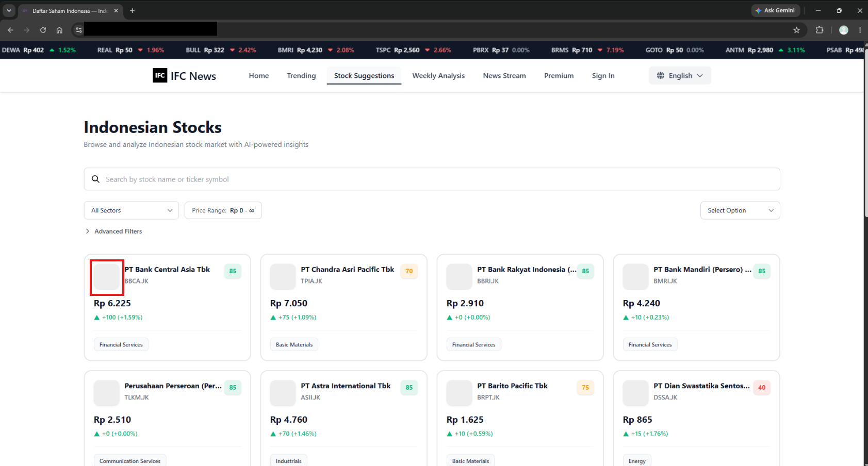Screen dimensions: 868x466
Task: Click the globe language icon
Action: (x=660, y=75)
